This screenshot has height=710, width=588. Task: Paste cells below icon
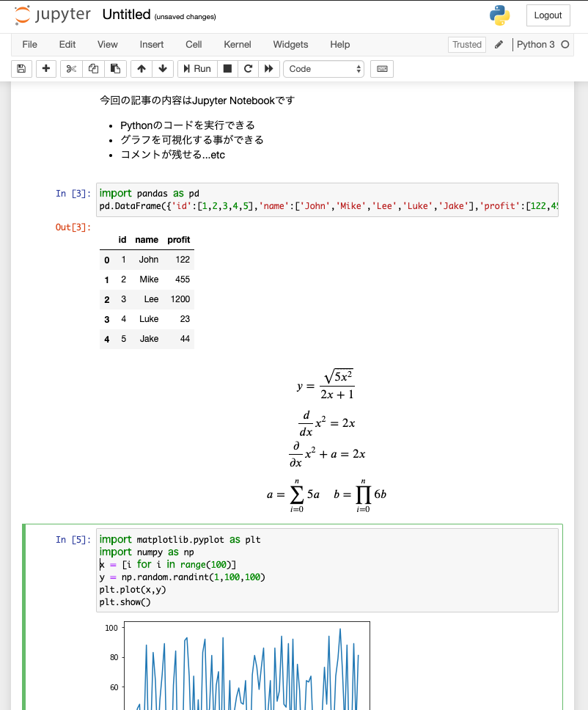tap(115, 69)
